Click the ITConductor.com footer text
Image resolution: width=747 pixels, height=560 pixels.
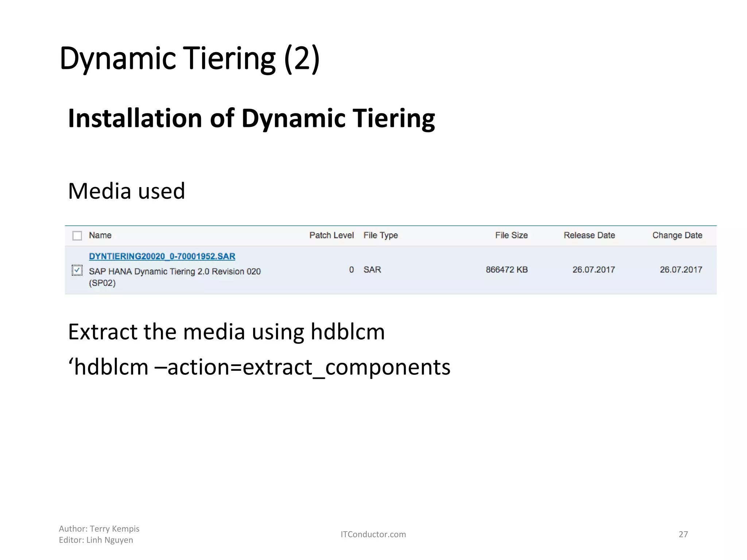click(x=373, y=534)
